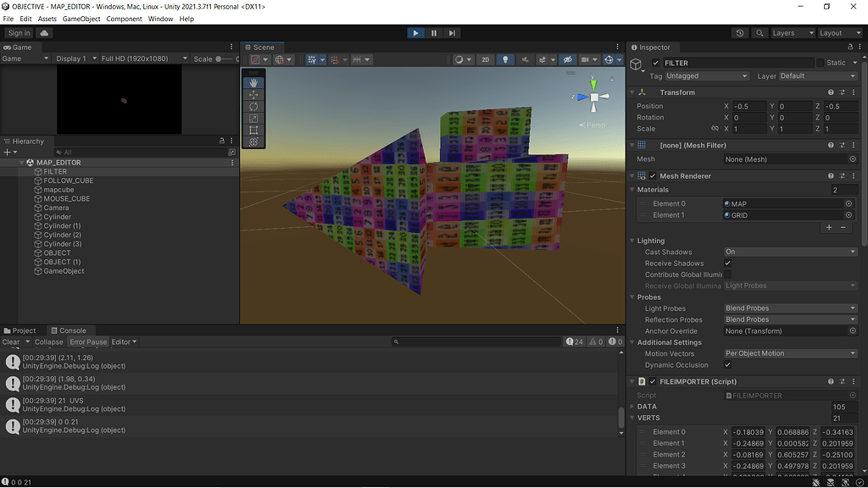Select the Hand view tool
Screen dimensions: 868x488
pyautogui.click(x=254, y=83)
